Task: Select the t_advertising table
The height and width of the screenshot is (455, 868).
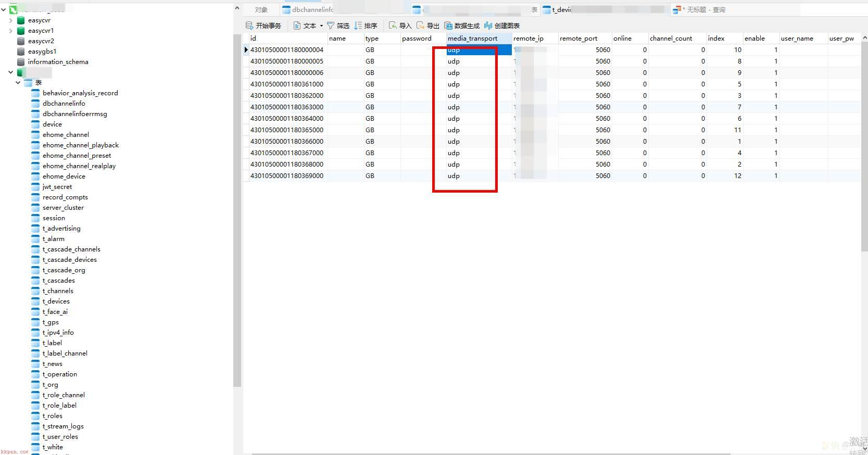Action: pyautogui.click(x=61, y=229)
